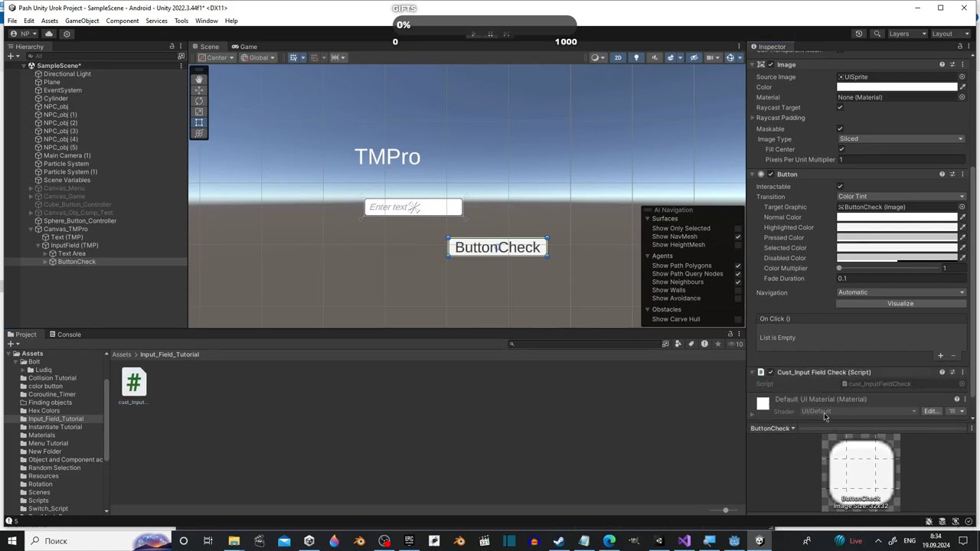Click Image Color white swatch

pyautogui.click(x=897, y=87)
